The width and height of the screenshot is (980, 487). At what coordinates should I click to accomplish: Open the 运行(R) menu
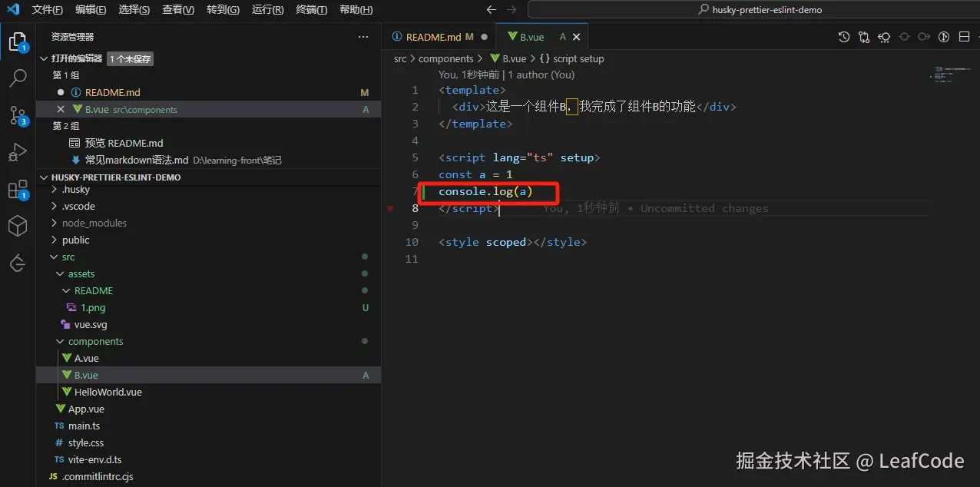click(x=268, y=10)
